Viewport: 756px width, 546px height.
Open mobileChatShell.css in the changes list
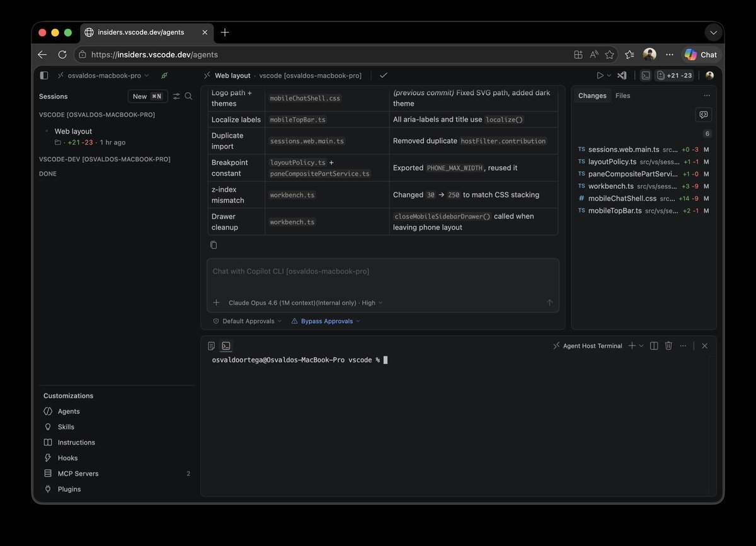(644, 198)
